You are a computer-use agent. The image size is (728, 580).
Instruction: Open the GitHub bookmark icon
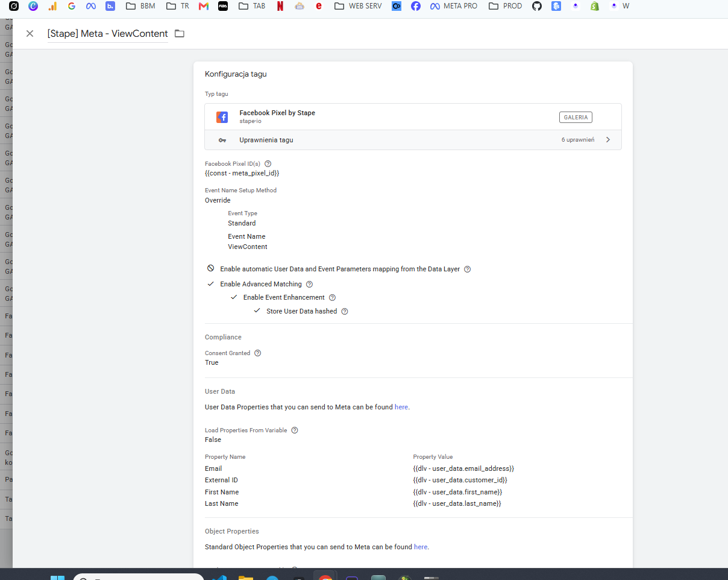click(537, 6)
